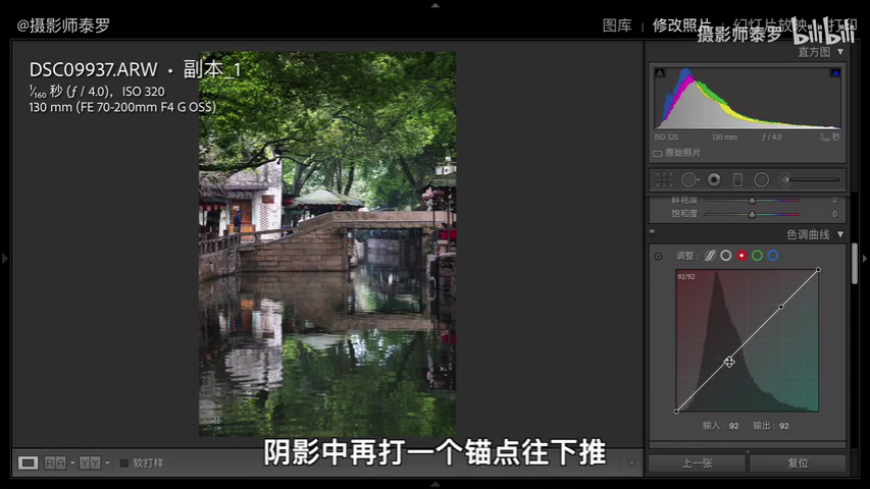Image resolution: width=870 pixels, height=489 pixels.
Task: Activate the curve targeted adjustment tool
Action: click(x=658, y=256)
